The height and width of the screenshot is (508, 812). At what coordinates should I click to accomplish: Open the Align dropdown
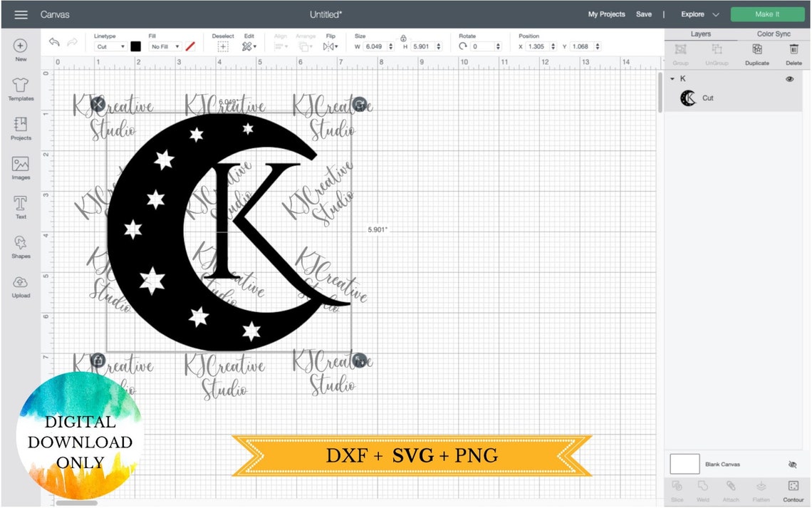click(281, 46)
